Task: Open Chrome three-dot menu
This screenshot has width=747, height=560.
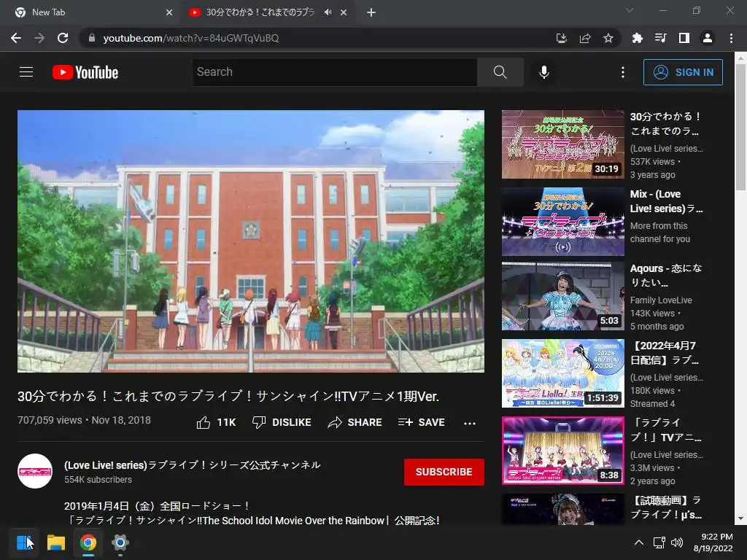Action: (x=731, y=38)
